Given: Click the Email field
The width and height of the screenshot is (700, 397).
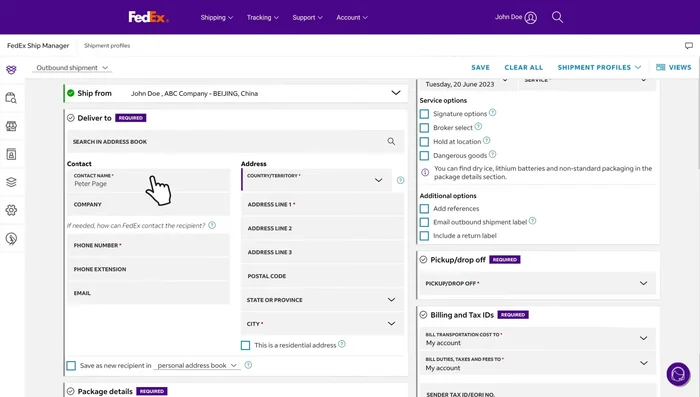Looking at the screenshot, I should click(148, 293).
